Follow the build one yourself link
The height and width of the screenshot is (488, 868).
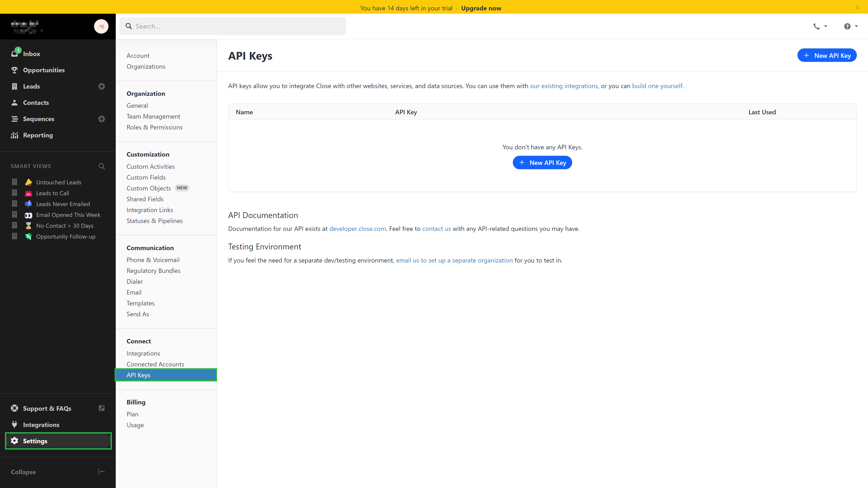click(x=657, y=86)
